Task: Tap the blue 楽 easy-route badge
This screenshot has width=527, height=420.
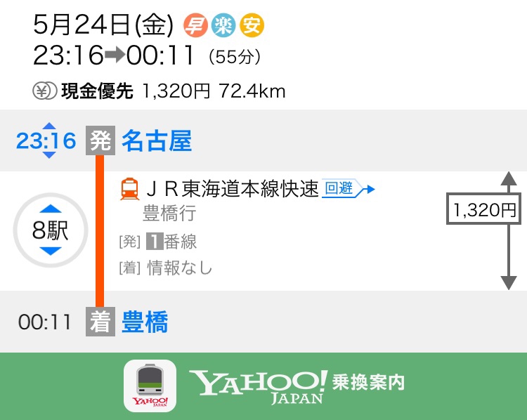Action: click(x=223, y=25)
